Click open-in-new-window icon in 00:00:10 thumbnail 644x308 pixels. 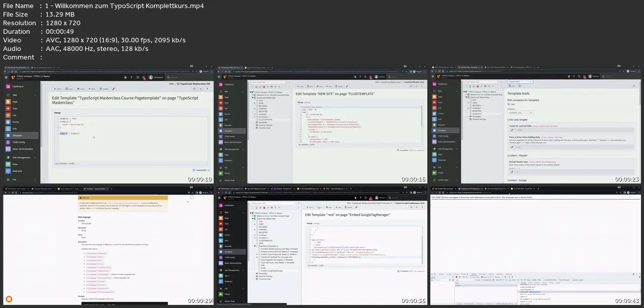click(194, 89)
